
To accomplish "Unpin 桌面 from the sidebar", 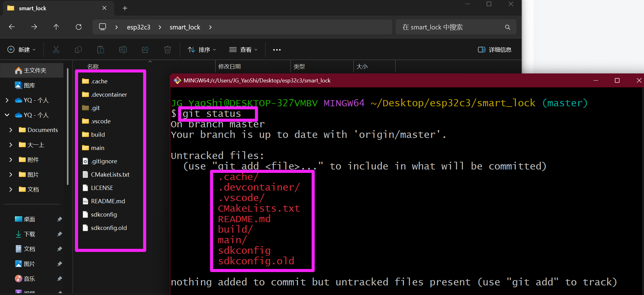I will coord(59,219).
